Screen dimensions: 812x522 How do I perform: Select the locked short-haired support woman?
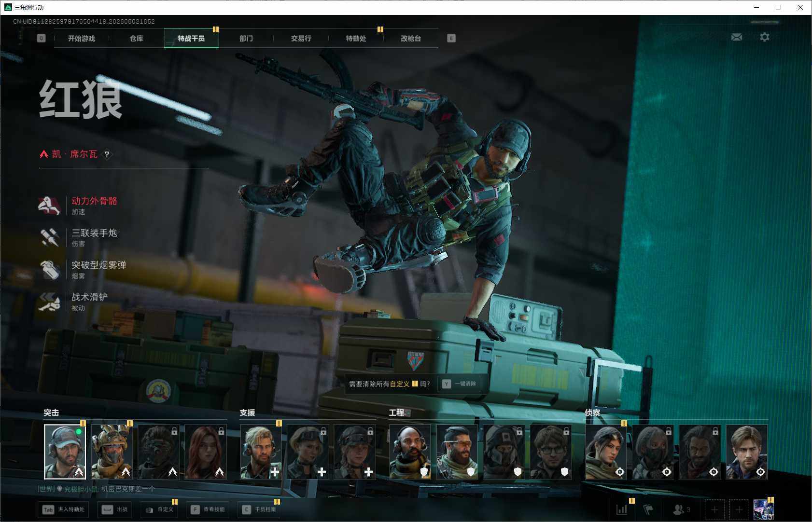(308, 452)
